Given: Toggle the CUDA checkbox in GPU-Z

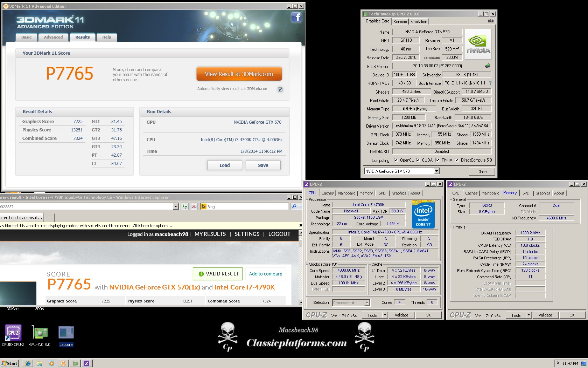Looking at the screenshot, I should click(418, 160).
